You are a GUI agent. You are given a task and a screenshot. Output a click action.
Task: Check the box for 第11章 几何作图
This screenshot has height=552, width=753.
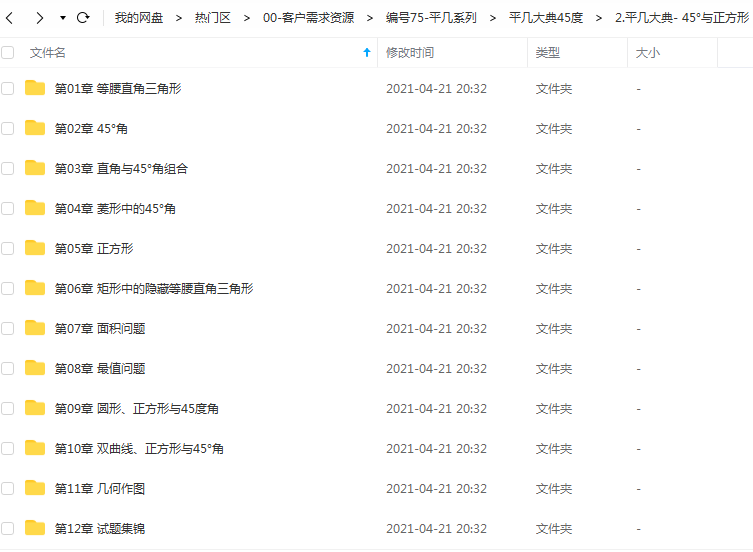pos(7,488)
